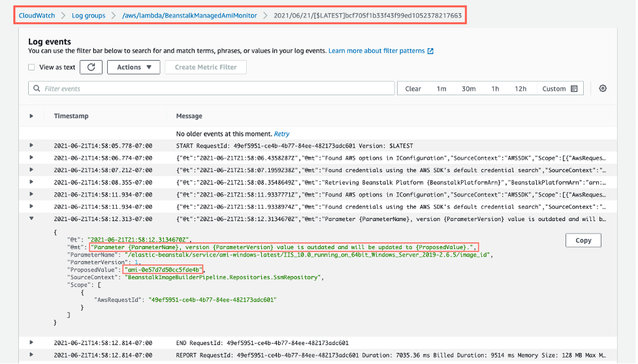Click the END RequestId message text

(262, 342)
